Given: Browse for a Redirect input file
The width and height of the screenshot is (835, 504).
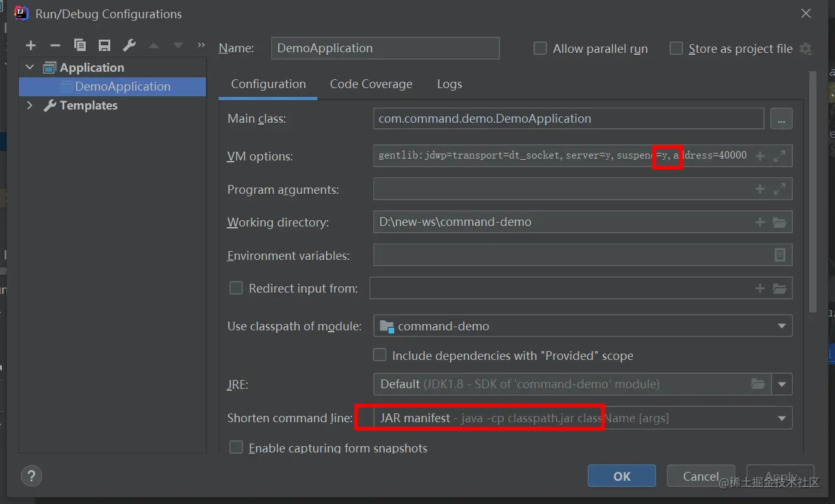Looking at the screenshot, I should pyautogui.click(x=780, y=288).
